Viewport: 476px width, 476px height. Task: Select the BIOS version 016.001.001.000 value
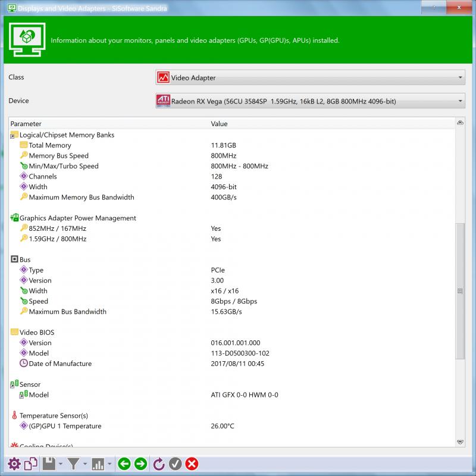click(x=236, y=343)
